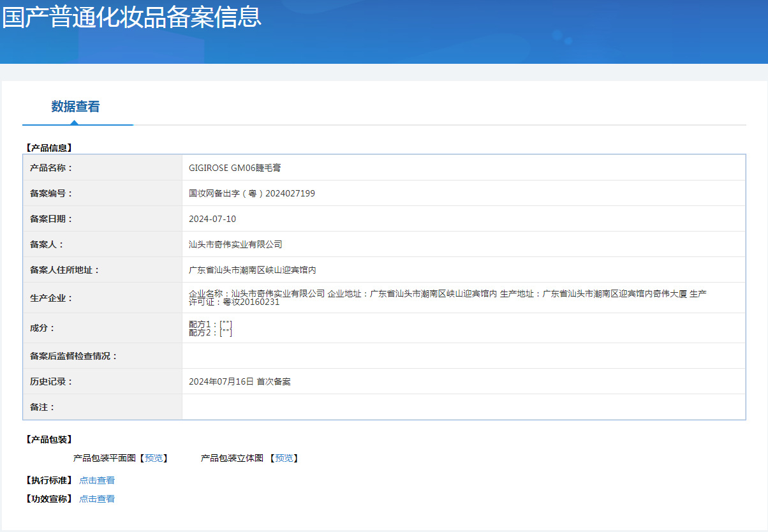Viewport: 768px width, 532px height.
Task: Open the 数据查看 tab
Action: 76,107
